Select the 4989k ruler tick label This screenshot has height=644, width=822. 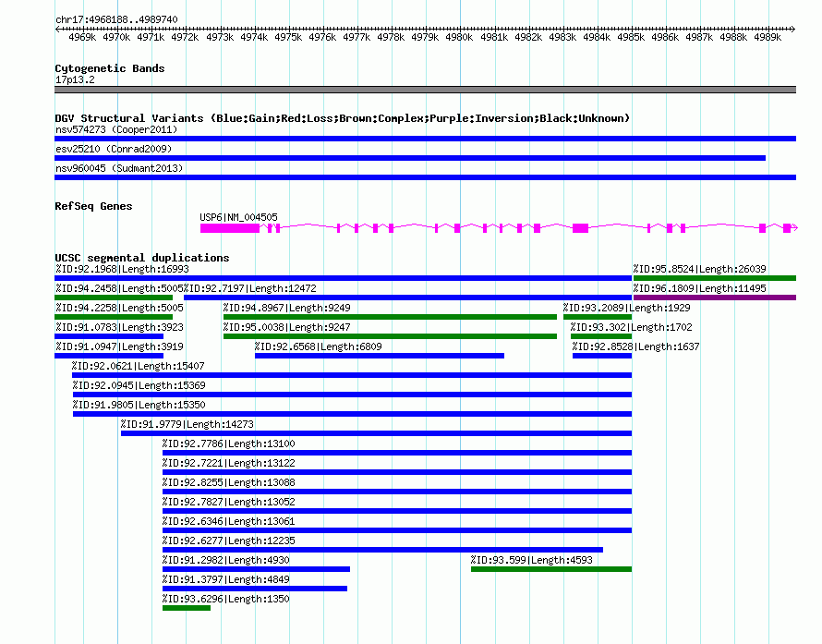768,37
